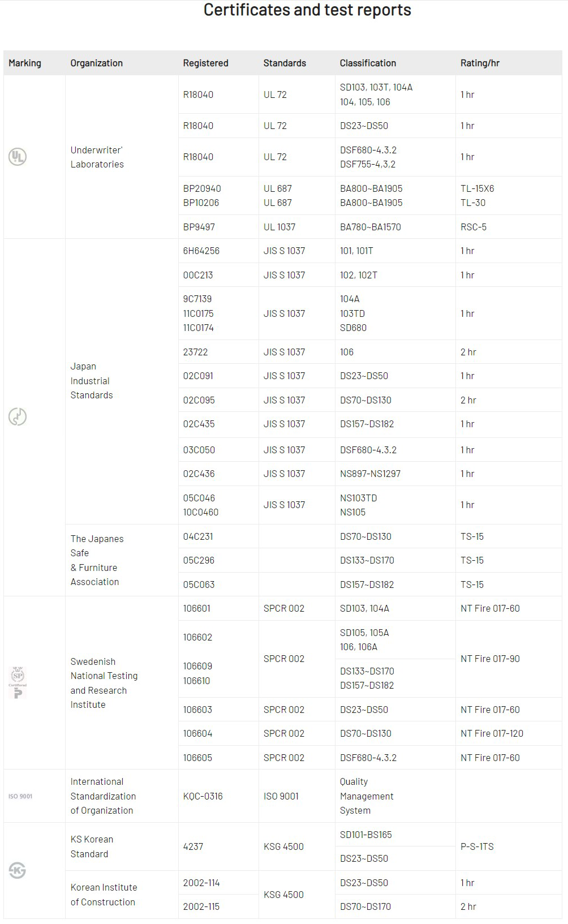Select registration number KQC-0316
This screenshot has width=568, height=924.
click(x=203, y=796)
